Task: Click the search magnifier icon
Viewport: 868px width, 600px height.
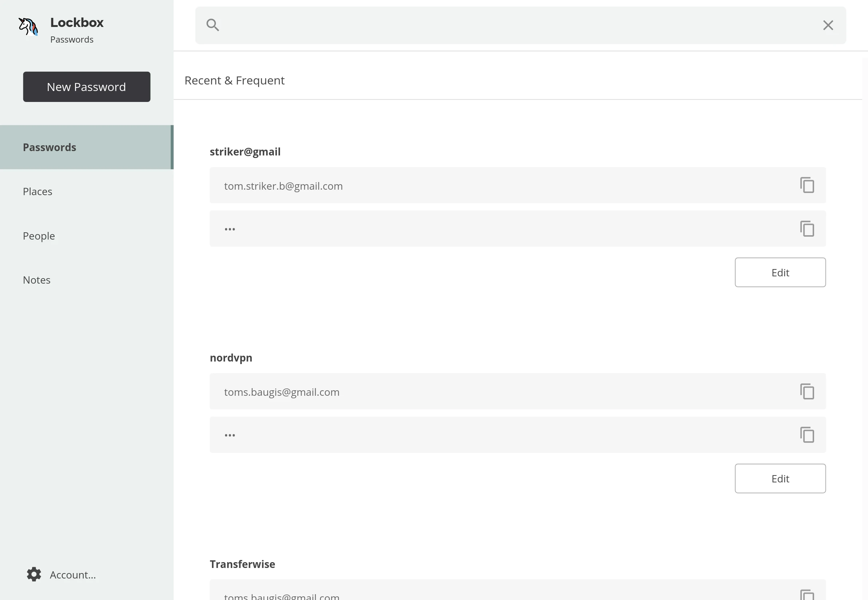Action: tap(213, 25)
